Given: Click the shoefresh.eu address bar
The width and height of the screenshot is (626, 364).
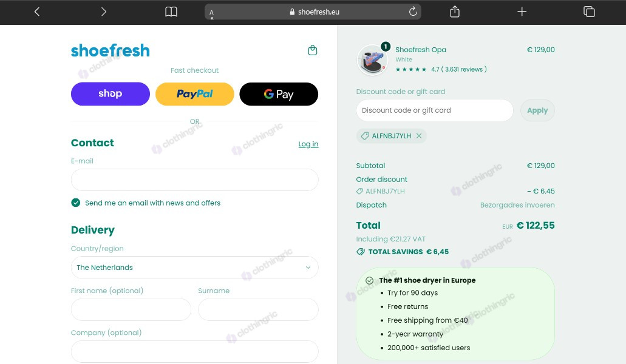Looking at the screenshot, I should [313, 12].
